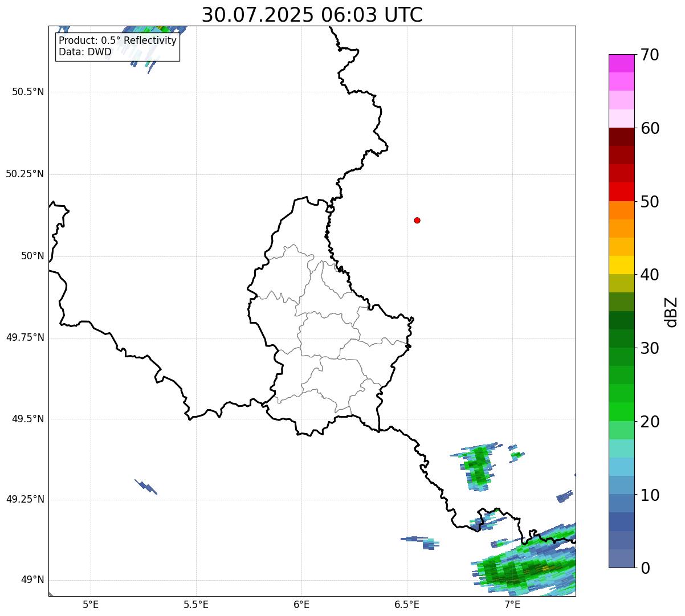Click the 6°E longitude label

(x=301, y=604)
